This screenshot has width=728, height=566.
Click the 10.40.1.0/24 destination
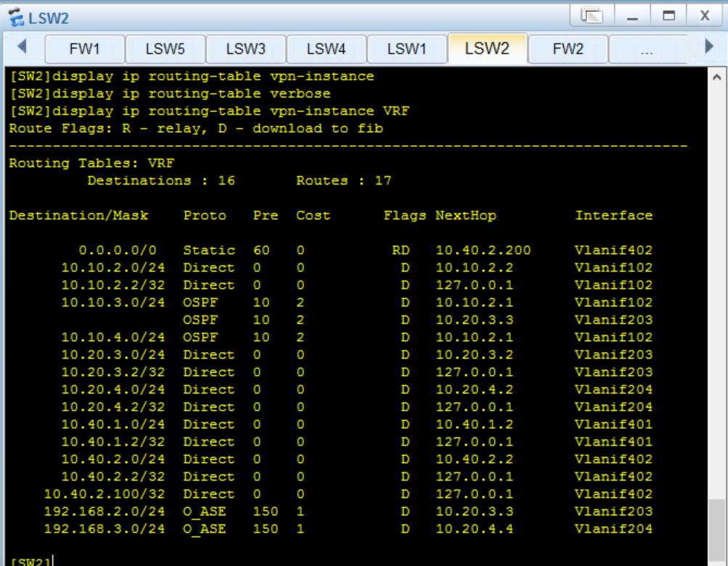tap(113, 424)
